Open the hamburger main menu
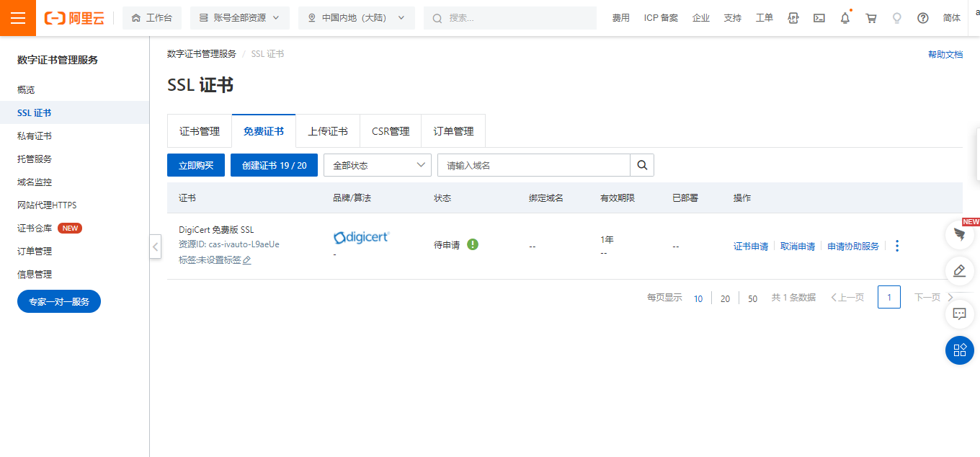The height and width of the screenshot is (457, 980). click(x=18, y=18)
